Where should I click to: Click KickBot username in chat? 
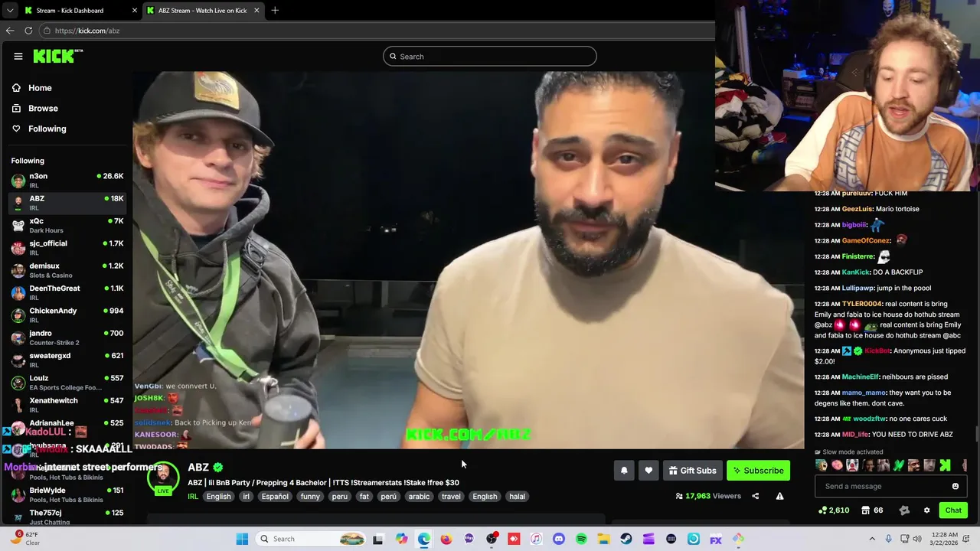(877, 351)
